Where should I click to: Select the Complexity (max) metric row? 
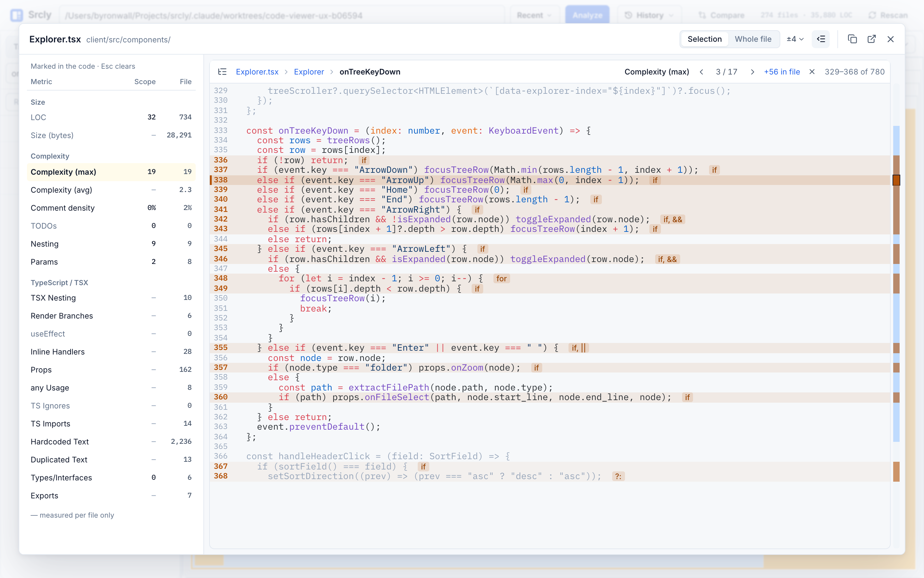pos(111,172)
